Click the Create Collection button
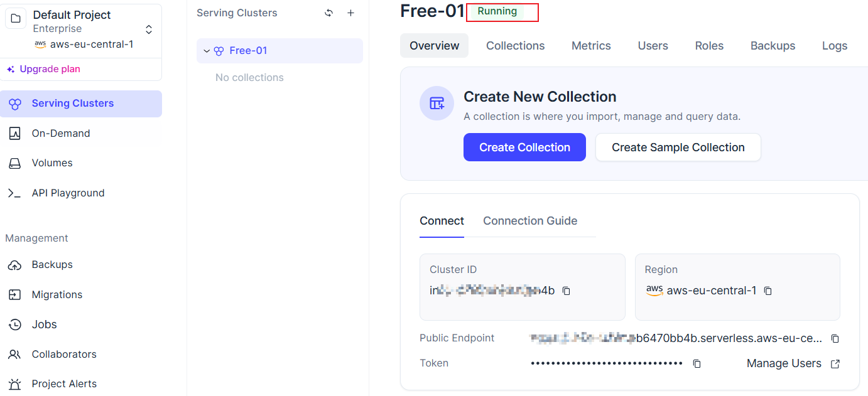Image resolution: width=868 pixels, height=396 pixels. 524,147
